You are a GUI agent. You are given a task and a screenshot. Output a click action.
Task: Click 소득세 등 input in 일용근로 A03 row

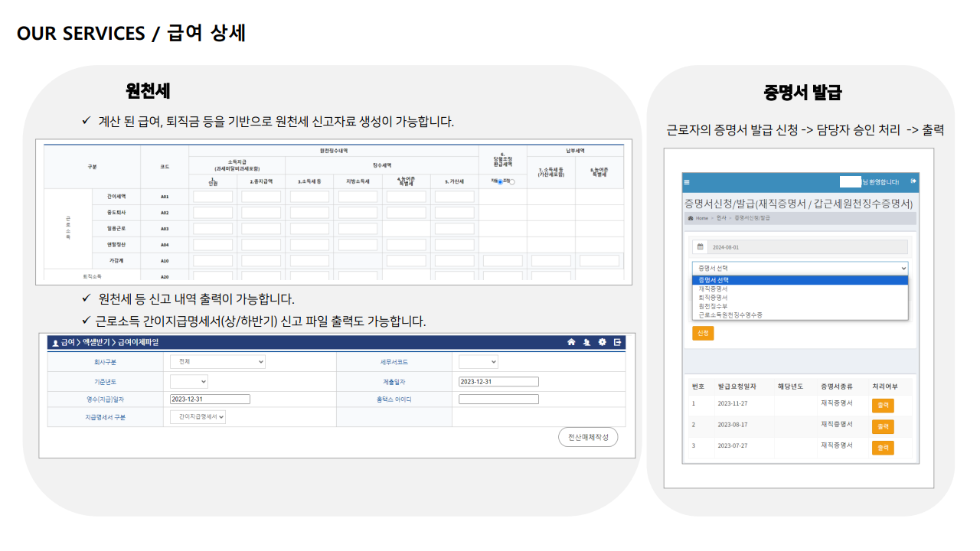point(309,229)
